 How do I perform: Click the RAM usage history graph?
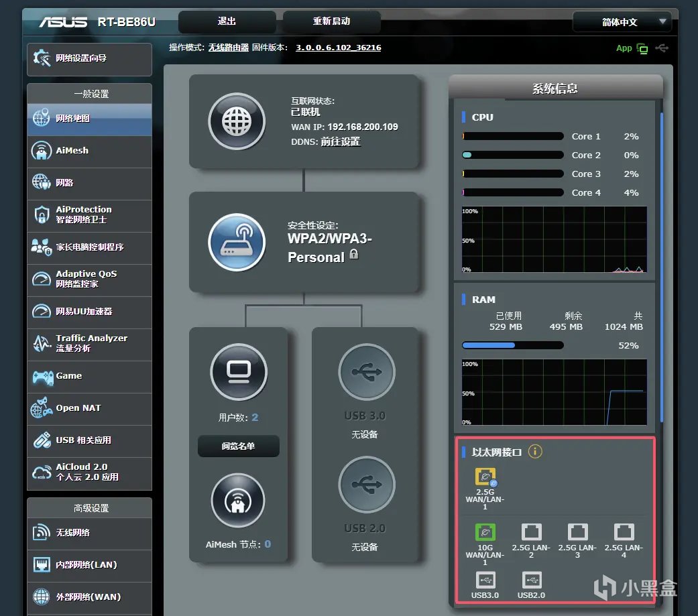pyautogui.click(x=555, y=392)
